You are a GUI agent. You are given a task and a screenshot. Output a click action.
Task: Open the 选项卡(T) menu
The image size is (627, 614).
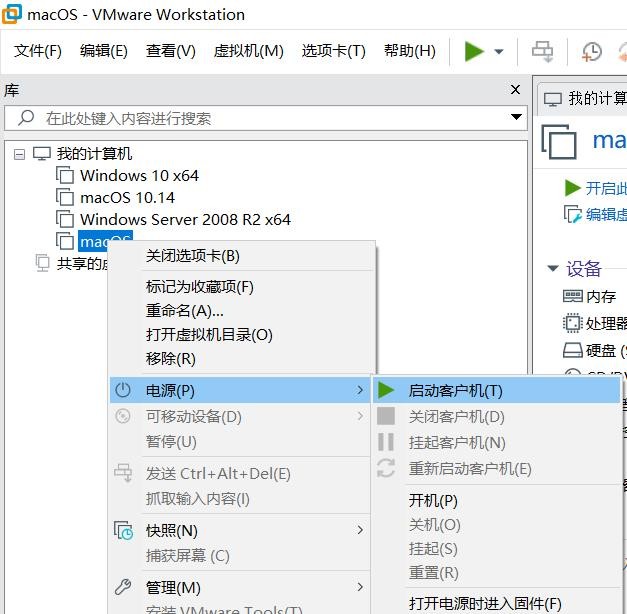[333, 51]
